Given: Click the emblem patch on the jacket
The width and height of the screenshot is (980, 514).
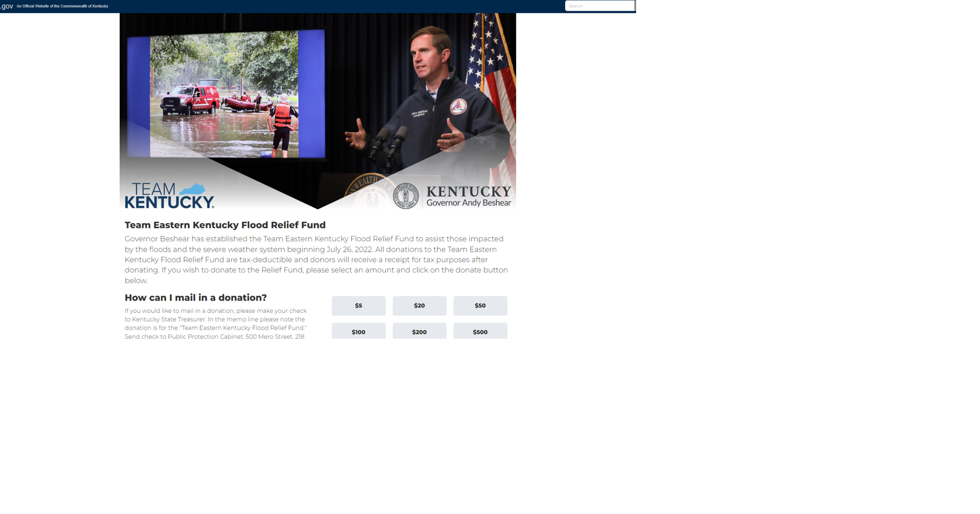Looking at the screenshot, I should (457, 106).
